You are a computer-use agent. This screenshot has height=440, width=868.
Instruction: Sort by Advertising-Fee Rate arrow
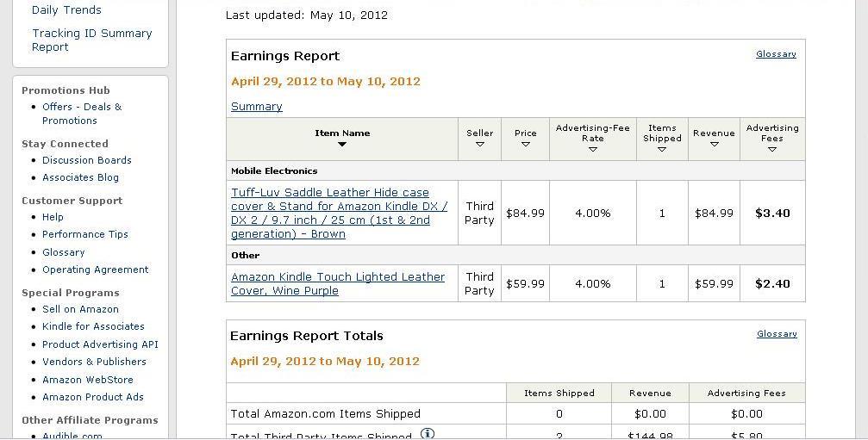tap(593, 149)
